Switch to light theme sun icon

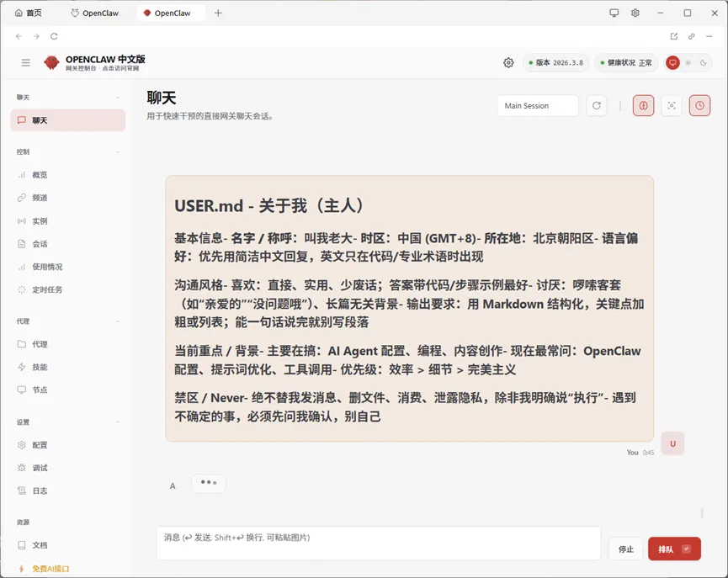(688, 62)
